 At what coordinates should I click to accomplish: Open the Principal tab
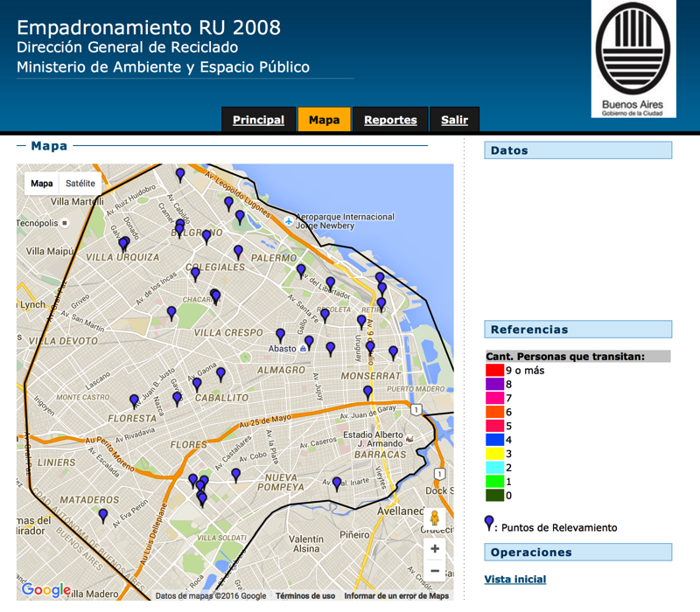click(x=258, y=120)
